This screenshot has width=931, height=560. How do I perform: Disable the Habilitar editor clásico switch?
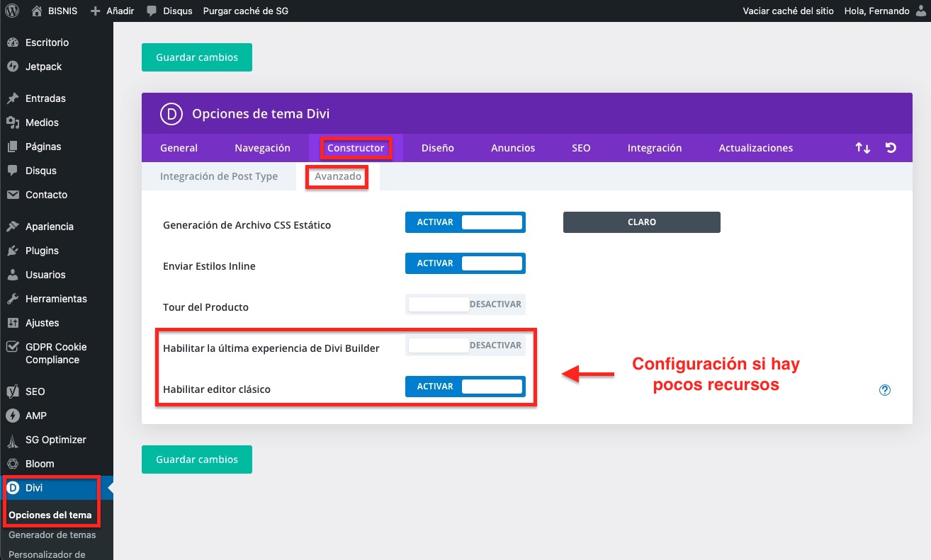coord(465,387)
